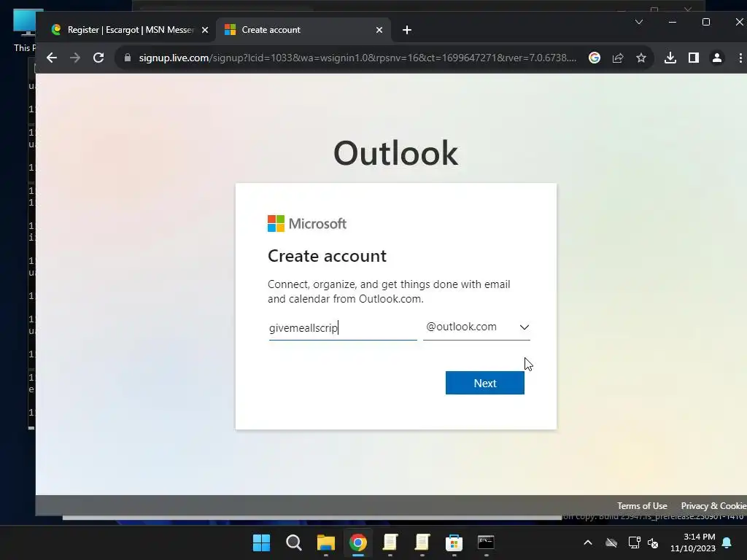747x560 pixels.
Task: Reload the signup page
Action: pos(98,58)
